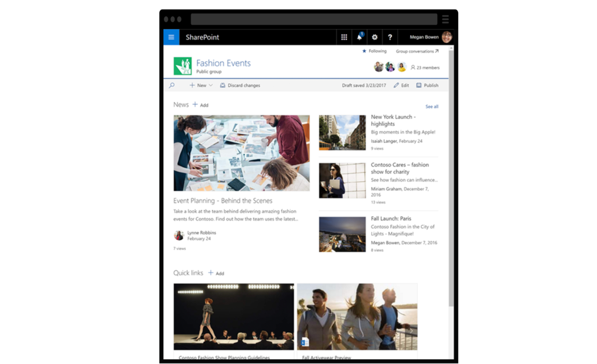The image size is (597, 364).
Task: Open Contoso Cares – fashion show article
Action: click(x=400, y=168)
